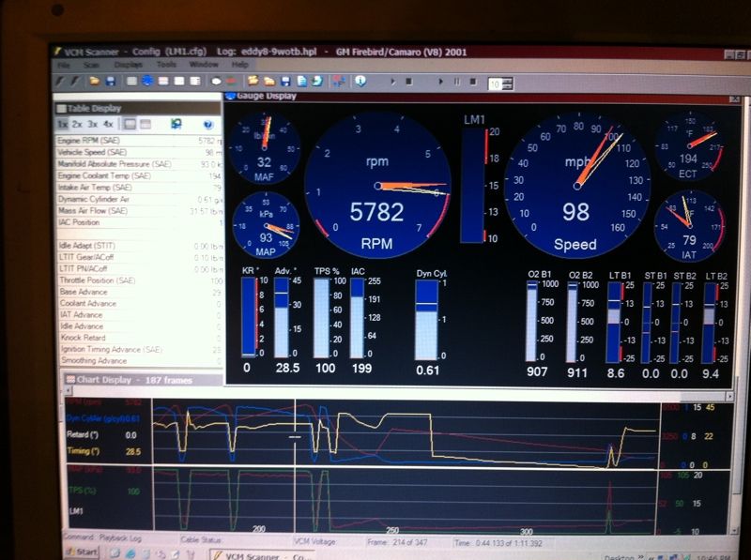Stop the log playback with rightmost square
Viewport: 751px width, 560px height.
pyautogui.click(x=473, y=82)
